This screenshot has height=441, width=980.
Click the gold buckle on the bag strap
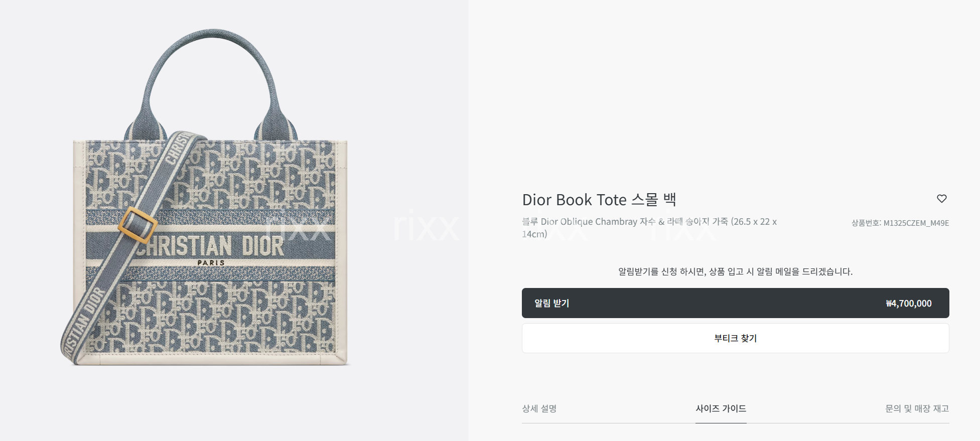click(137, 225)
